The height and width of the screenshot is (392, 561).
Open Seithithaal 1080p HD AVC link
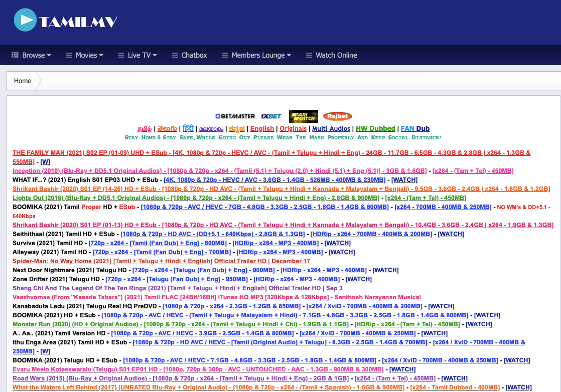click(213, 234)
